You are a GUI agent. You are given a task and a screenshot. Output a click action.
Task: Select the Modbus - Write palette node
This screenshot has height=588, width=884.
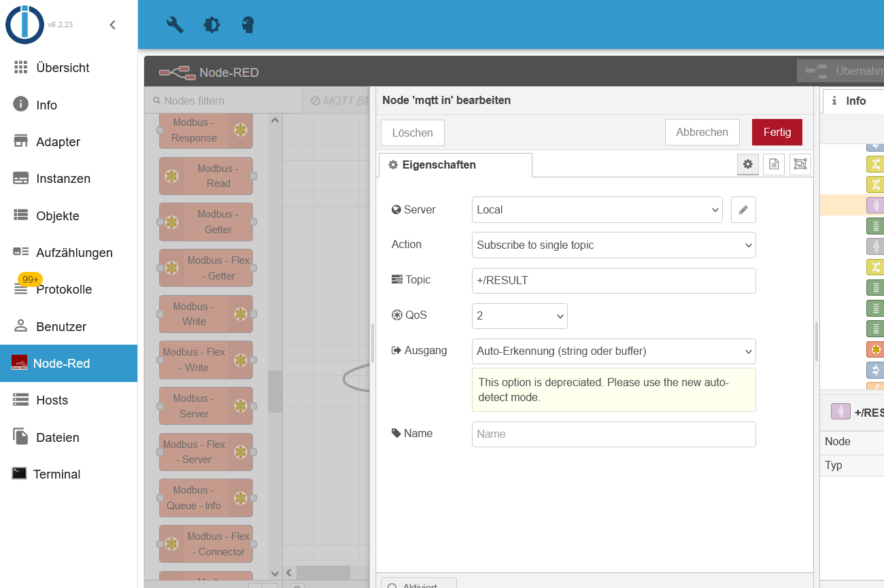click(206, 314)
